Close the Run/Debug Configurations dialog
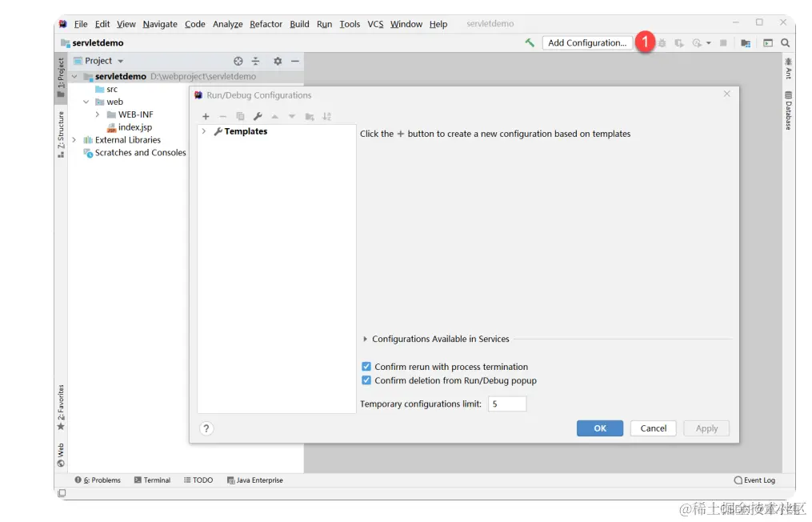Screen dimensions: 812x522 [x=727, y=94]
